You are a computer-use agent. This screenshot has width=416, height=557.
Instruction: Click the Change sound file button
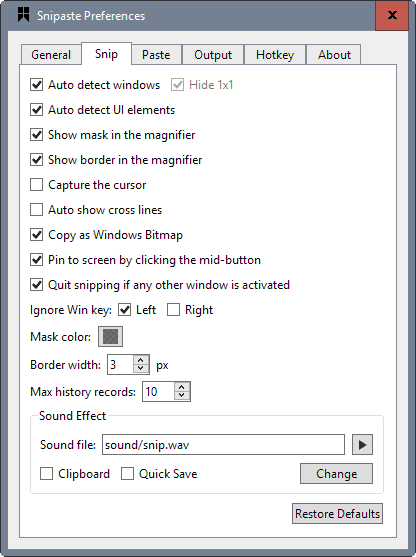point(336,474)
